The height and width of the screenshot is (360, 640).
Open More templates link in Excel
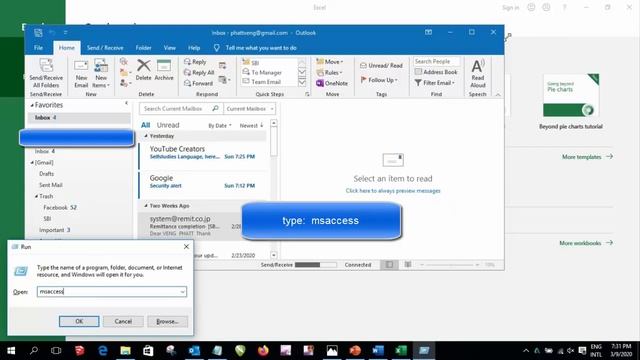click(587, 157)
